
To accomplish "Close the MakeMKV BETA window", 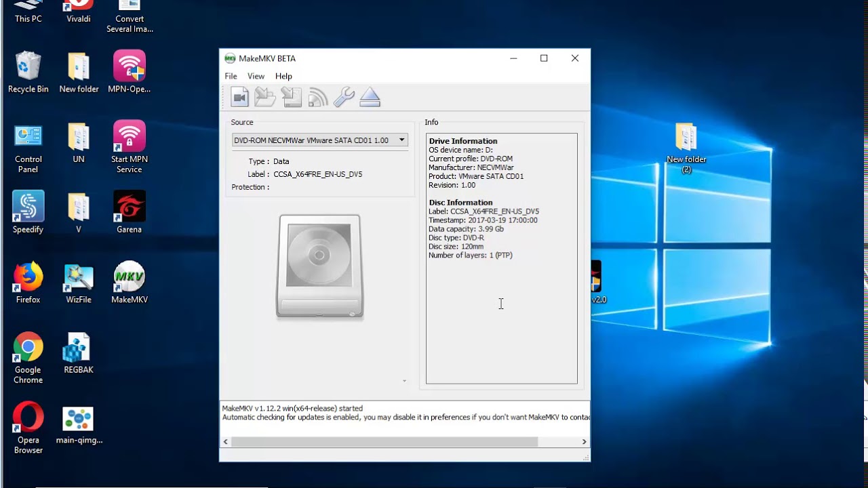I will (x=575, y=58).
